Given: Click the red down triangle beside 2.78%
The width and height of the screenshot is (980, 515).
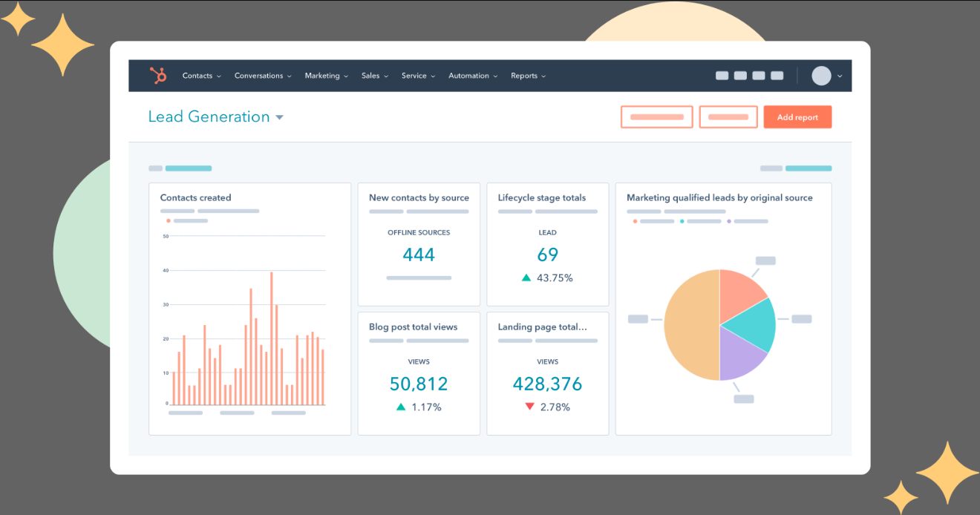Looking at the screenshot, I should pyautogui.click(x=529, y=407).
